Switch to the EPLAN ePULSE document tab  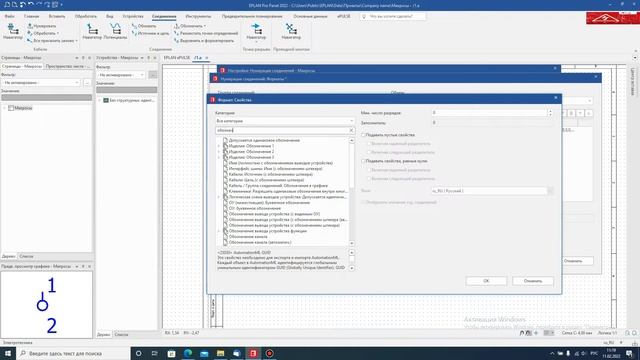pyautogui.click(x=177, y=58)
